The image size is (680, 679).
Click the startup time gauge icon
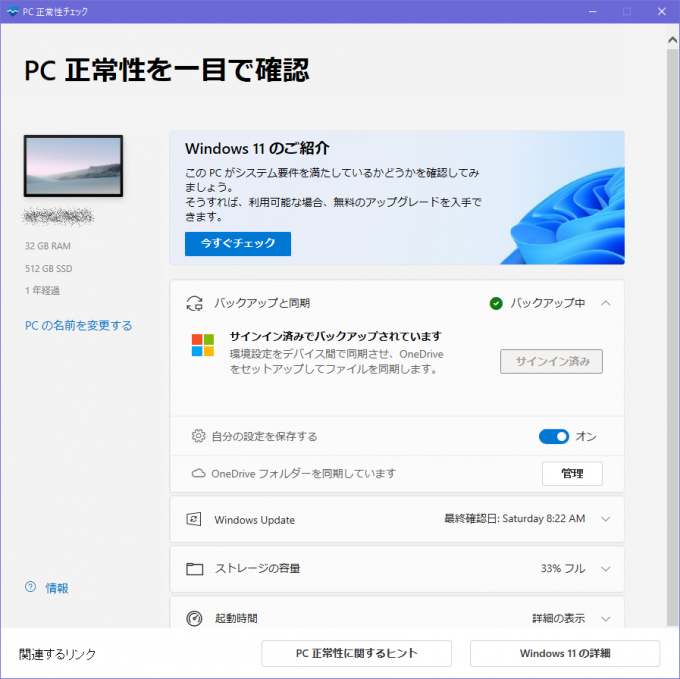(194, 618)
